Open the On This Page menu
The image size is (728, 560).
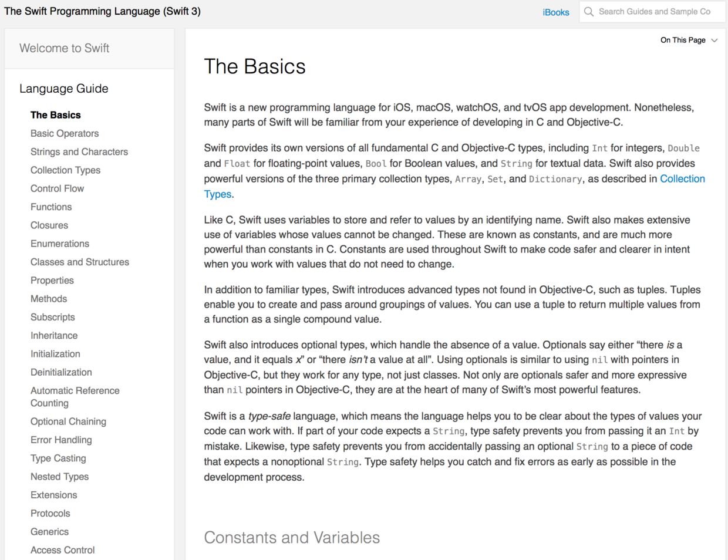click(x=683, y=41)
